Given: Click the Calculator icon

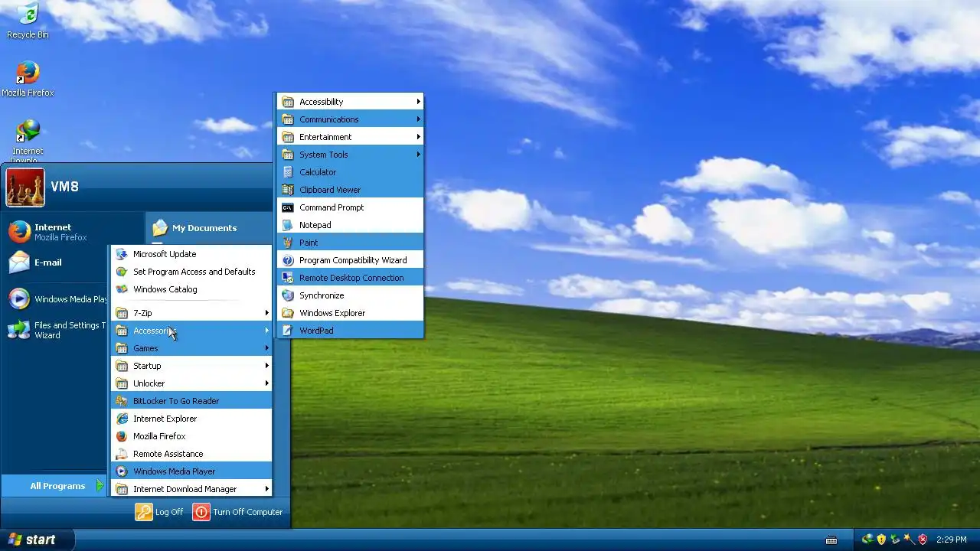Looking at the screenshot, I should [288, 172].
